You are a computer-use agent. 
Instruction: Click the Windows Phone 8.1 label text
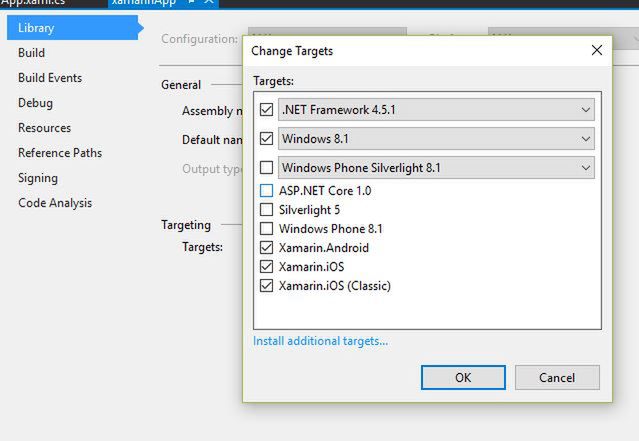tap(331, 229)
